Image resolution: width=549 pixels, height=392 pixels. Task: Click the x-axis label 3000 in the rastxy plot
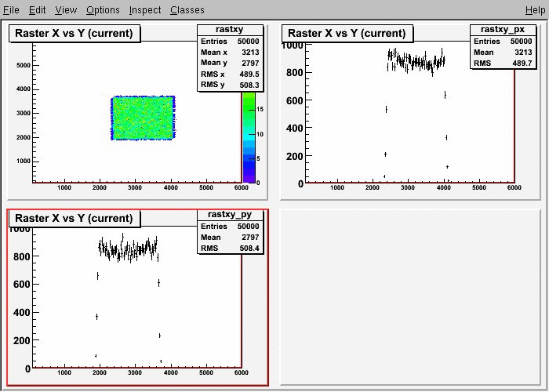(135, 187)
